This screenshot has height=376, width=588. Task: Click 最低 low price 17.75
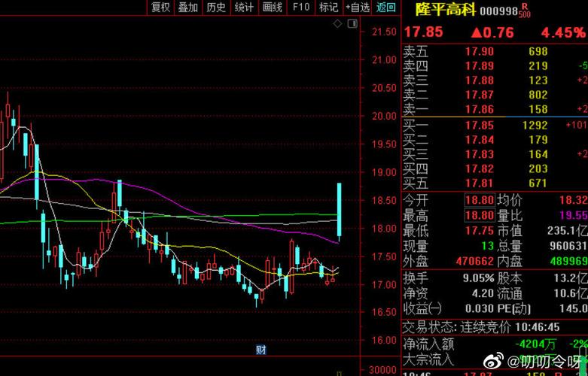(x=480, y=230)
